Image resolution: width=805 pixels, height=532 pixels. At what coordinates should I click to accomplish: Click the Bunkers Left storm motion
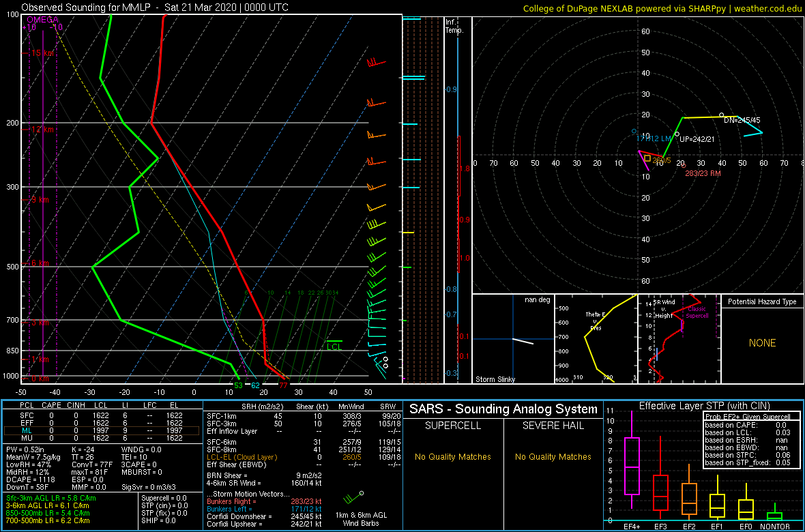264,509
